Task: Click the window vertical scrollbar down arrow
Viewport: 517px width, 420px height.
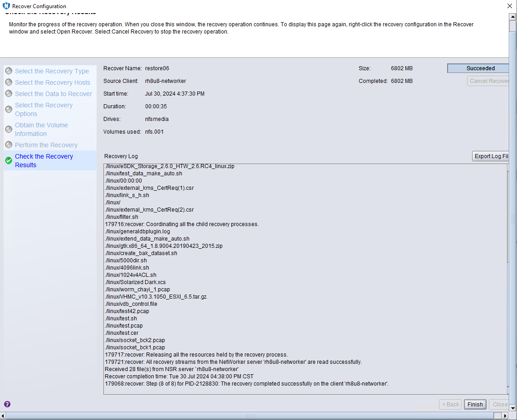Action: click(513, 408)
